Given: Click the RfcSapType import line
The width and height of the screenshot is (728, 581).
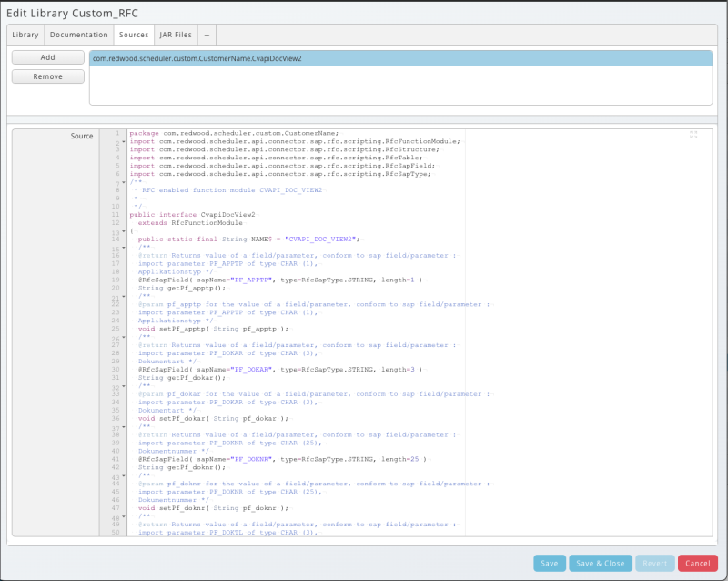Looking at the screenshot, I should [280, 174].
